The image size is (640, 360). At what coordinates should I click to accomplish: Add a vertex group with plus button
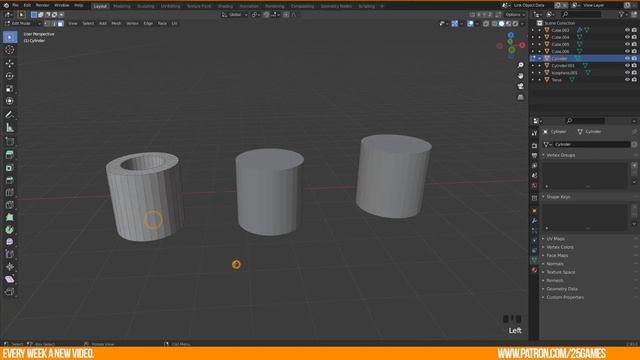634,165
